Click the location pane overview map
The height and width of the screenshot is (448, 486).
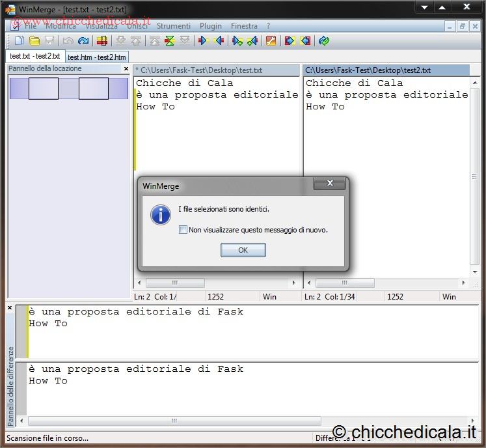click(x=68, y=89)
